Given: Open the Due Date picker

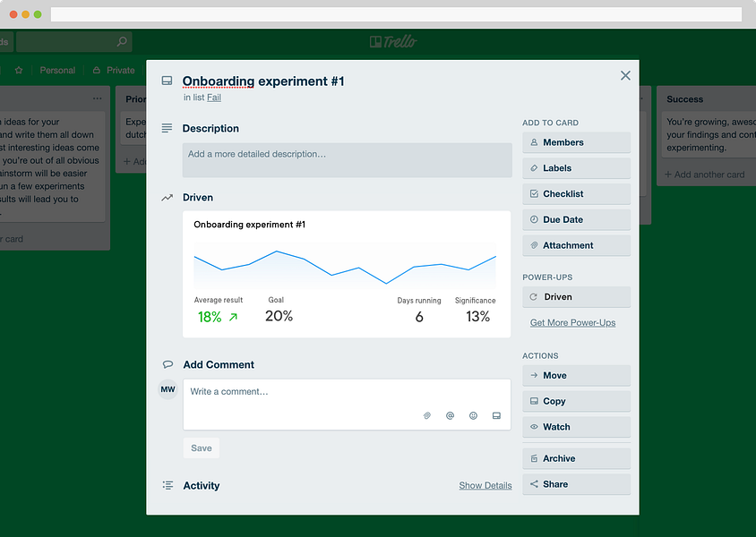Looking at the screenshot, I should (576, 219).
